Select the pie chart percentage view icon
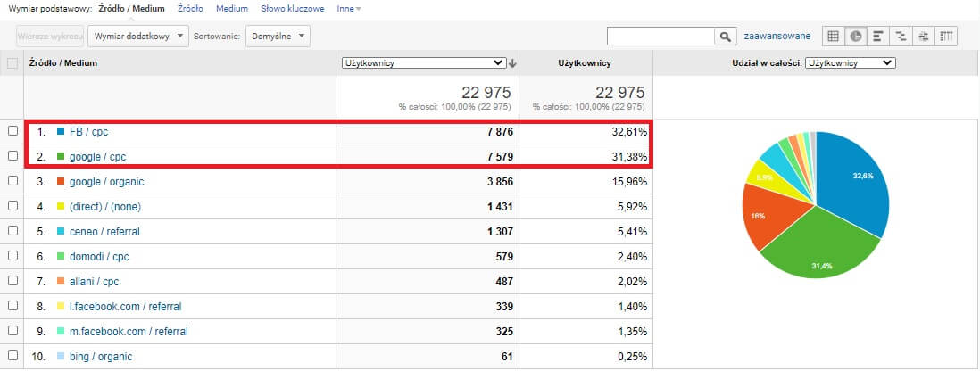Viewport: 980px width, 371px height. pyautogui.click(x=856, y=37)
